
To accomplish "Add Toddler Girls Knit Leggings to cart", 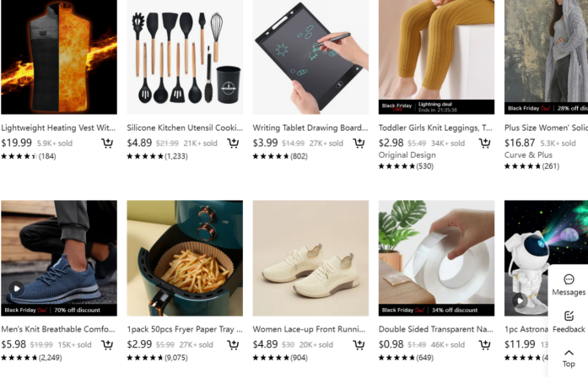I will pos(484,143).
